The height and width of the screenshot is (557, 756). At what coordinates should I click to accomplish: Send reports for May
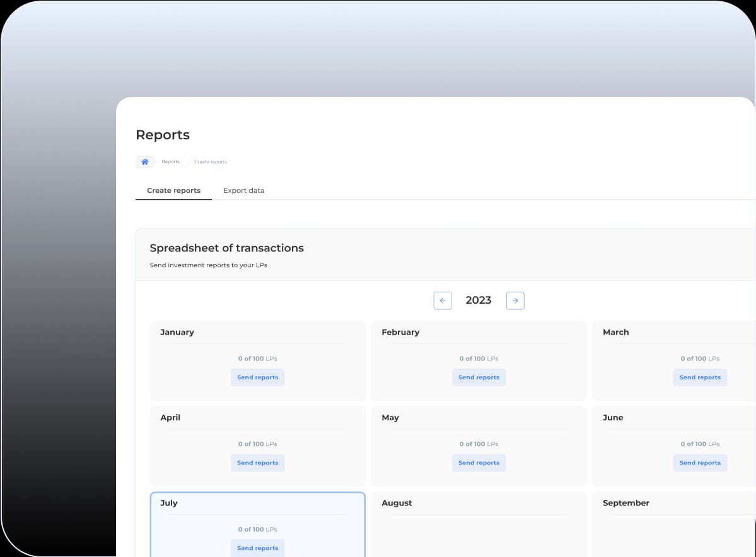click(479, 462)
